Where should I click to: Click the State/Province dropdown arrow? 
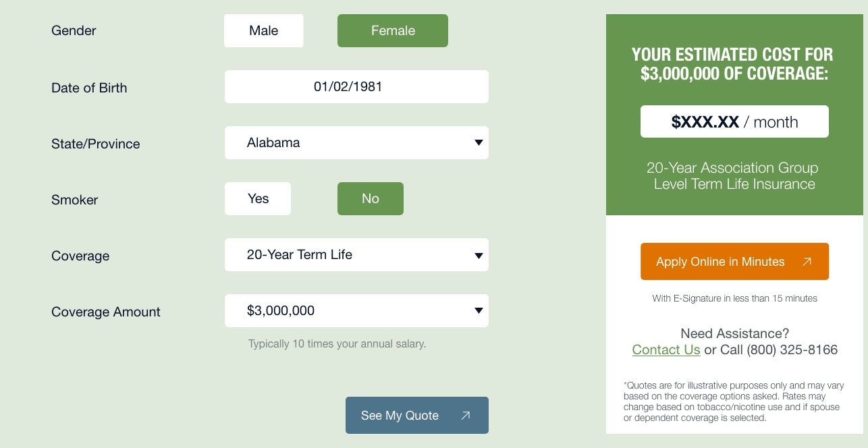[x=479, y=143]
